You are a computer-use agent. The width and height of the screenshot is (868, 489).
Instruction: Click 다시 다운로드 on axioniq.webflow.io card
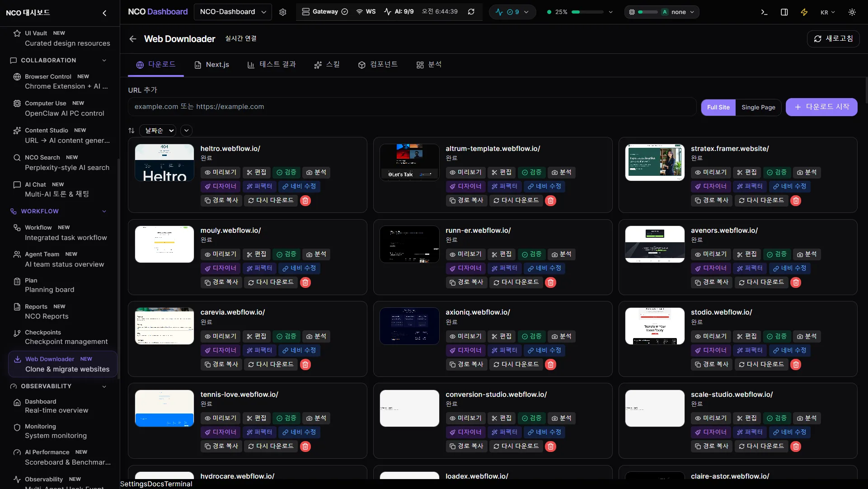pyautogui.click(x=516, y=364)
